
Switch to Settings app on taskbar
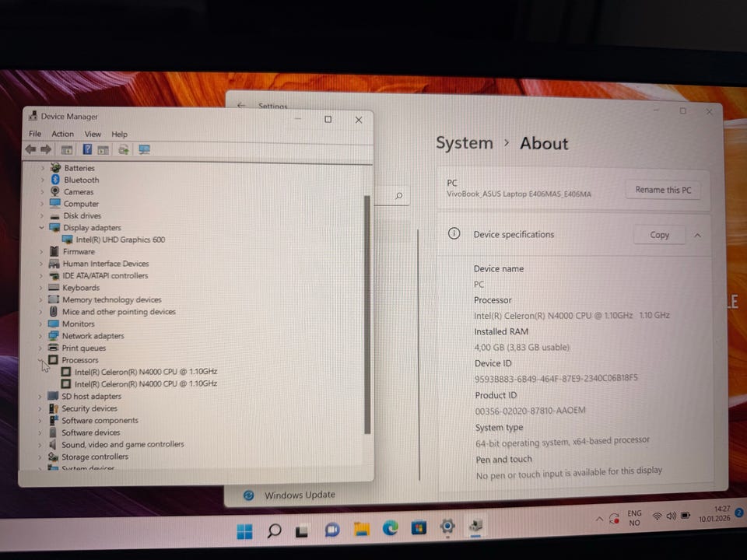(x=447, y=527)
